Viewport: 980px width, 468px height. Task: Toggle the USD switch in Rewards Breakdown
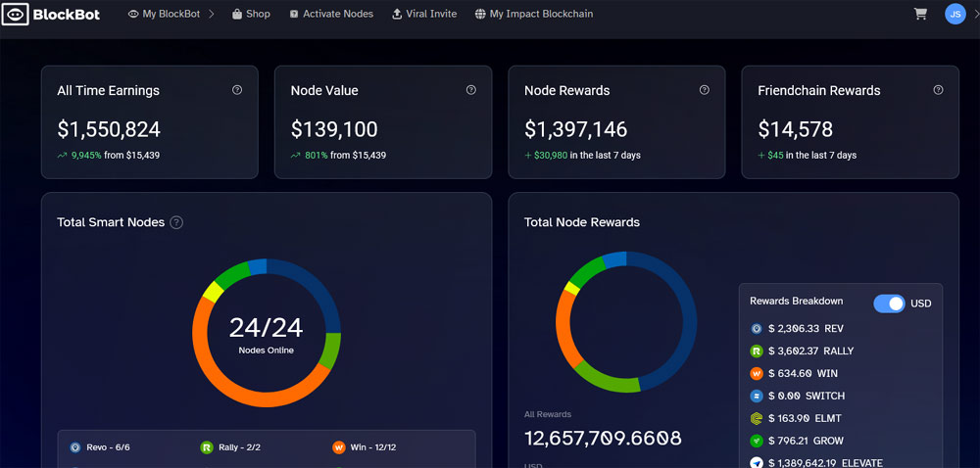tap(889, 304)
